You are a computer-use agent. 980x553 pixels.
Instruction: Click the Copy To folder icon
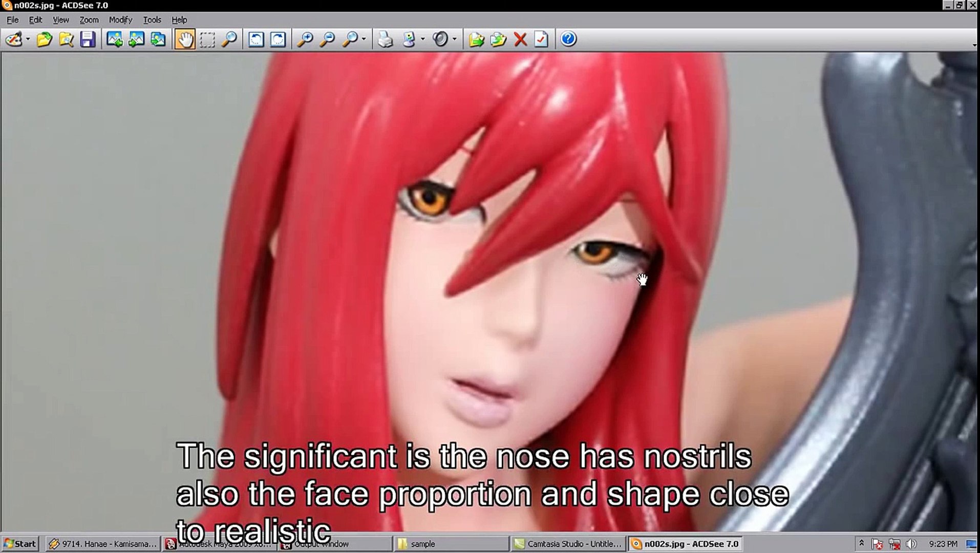point(476,39)
